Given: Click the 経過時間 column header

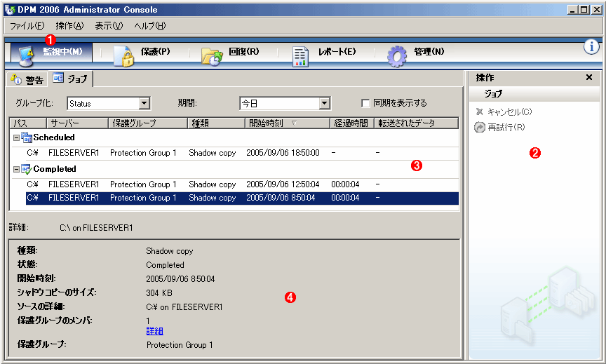Looking at the screenshot, I should [x=352, y=123].
